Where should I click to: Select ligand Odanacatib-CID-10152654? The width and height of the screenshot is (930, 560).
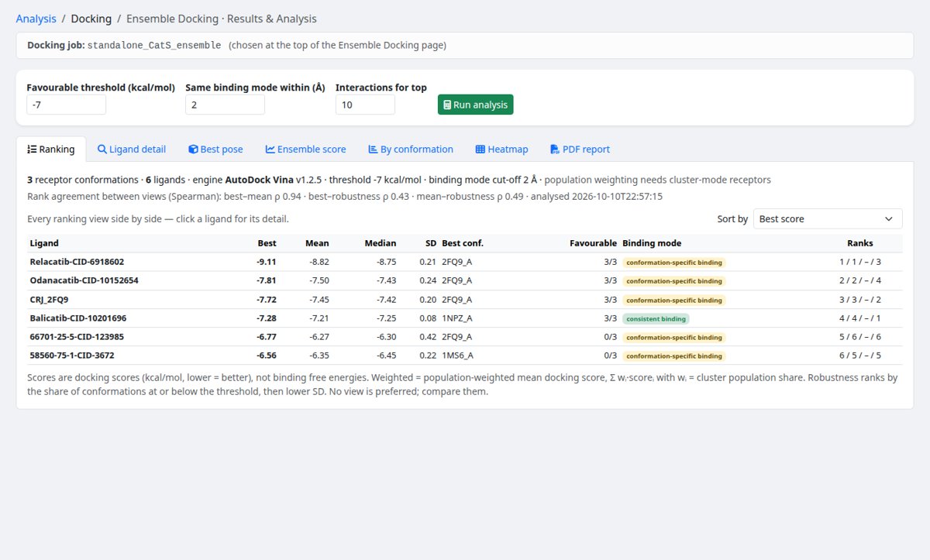coord(84,280)
